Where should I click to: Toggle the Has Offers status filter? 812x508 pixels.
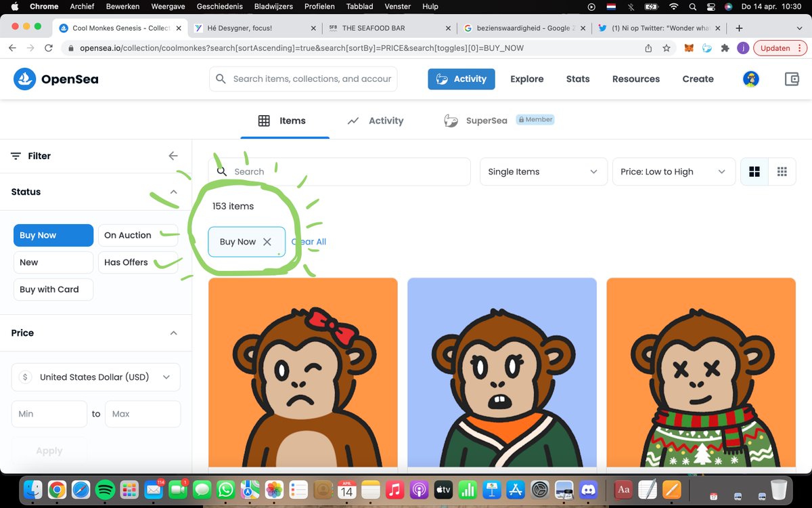click(x=138, y=262)
